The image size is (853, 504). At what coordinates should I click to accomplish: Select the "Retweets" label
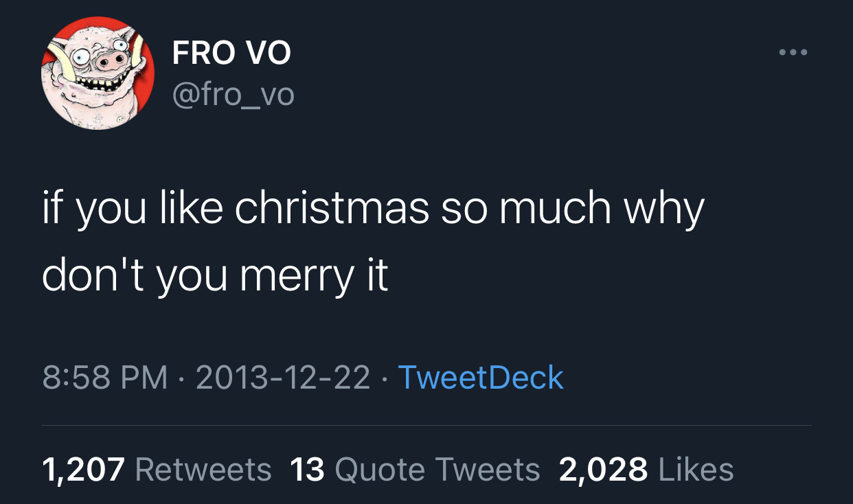(203, 470)
